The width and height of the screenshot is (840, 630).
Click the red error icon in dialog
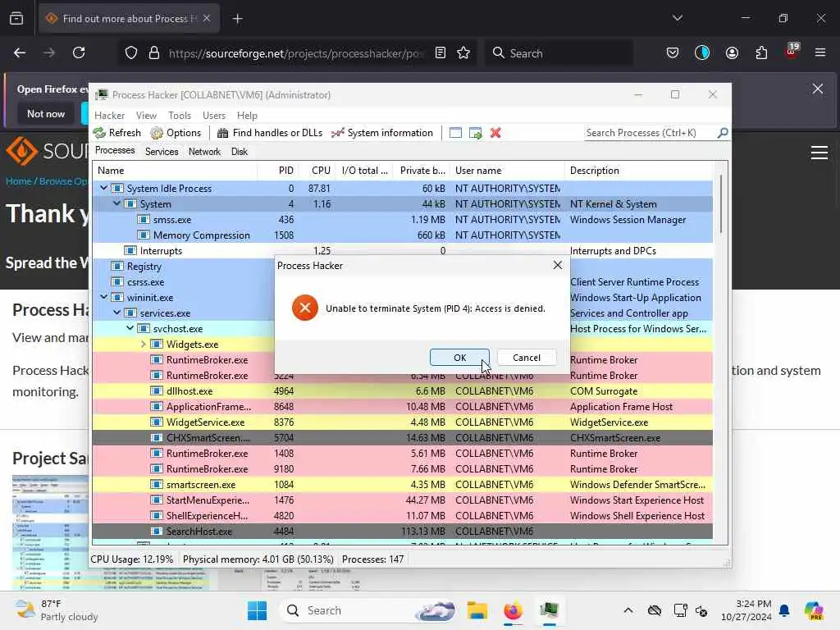click(305, 308)
